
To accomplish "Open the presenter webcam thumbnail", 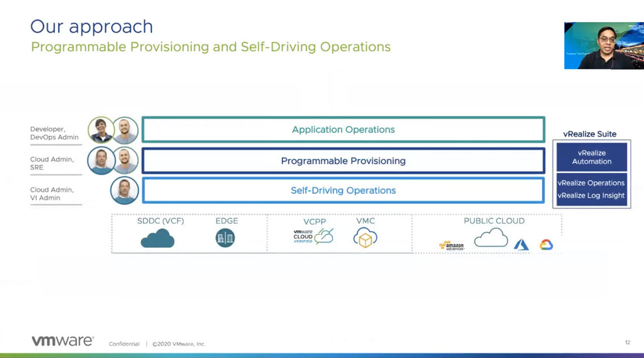I will click(604, 46).
